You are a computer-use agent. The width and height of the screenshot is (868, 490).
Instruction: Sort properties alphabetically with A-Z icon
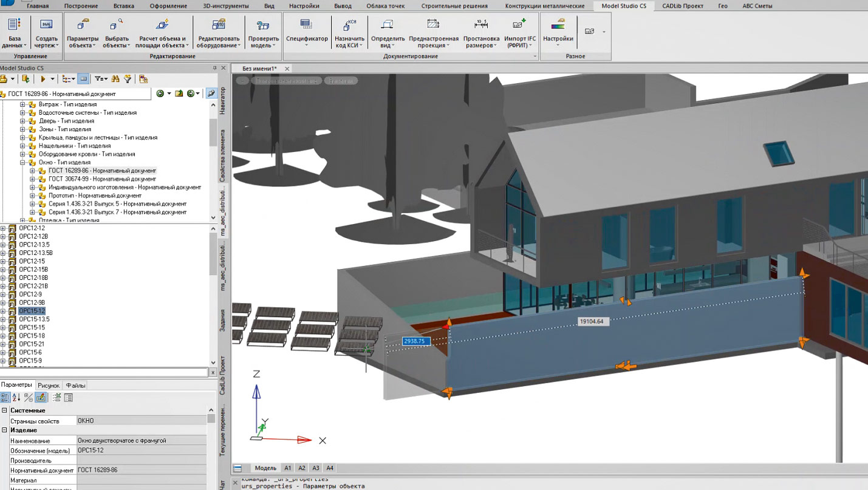[16, 398]
